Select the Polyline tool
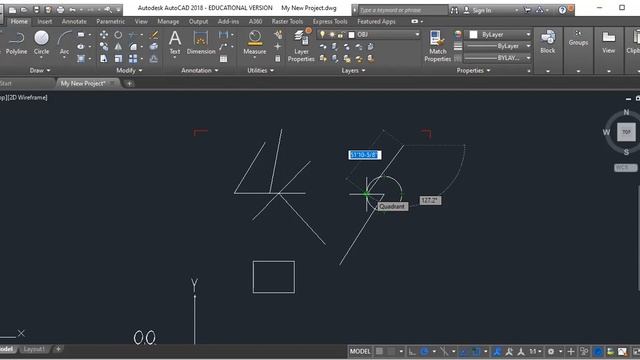 pyautogui.click(x=16, y=42)
